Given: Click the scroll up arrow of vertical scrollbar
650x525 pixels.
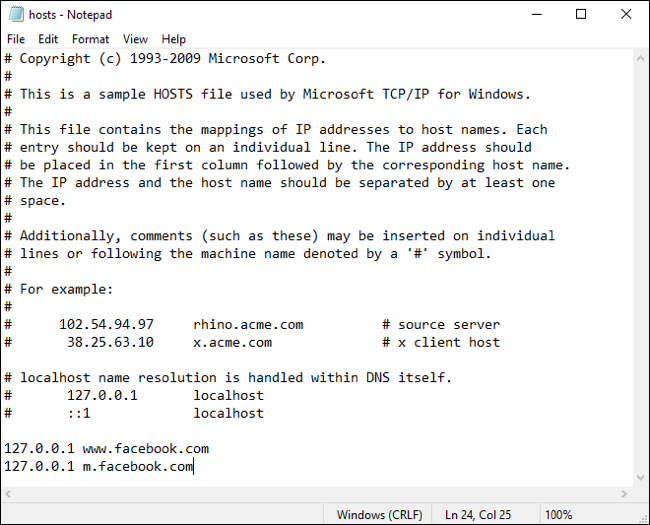Looking at the screenshot, I should pos(641,59).
